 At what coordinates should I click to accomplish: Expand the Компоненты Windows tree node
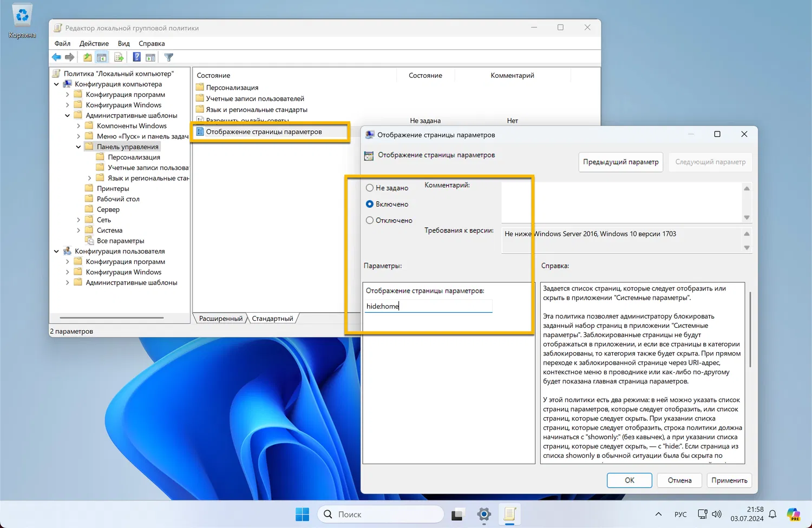point(78,126)
